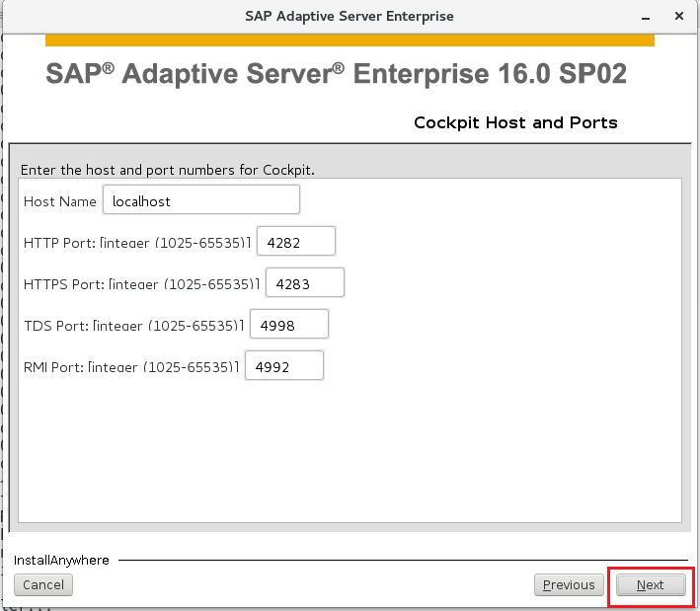Image resolution: width=700 pixels, height=611 pixels.
Task: Select the RMI Port field with 4992
Action: point(284,365)
